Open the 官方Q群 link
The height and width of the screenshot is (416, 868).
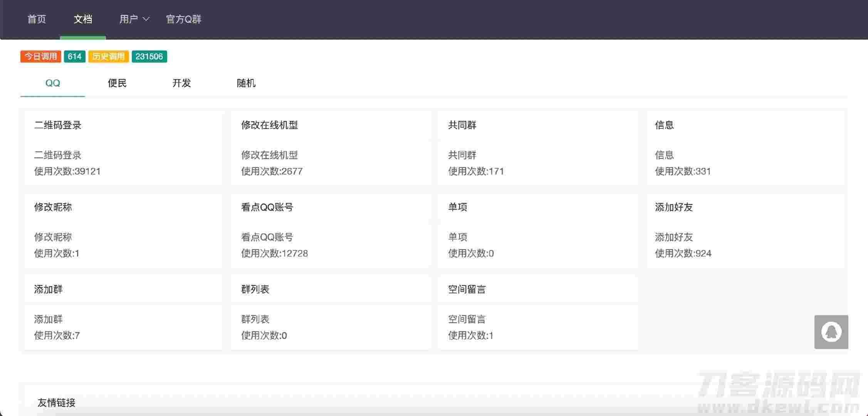coord(183,19)
